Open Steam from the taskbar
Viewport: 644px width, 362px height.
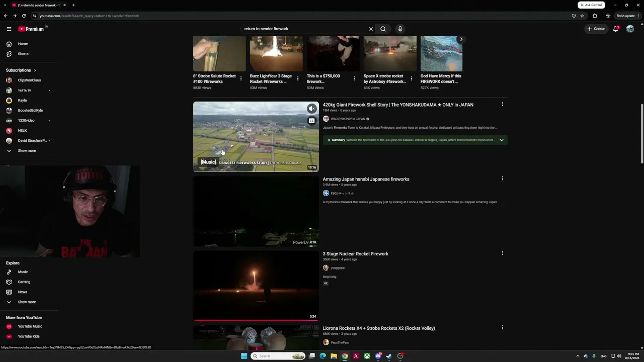389,356
